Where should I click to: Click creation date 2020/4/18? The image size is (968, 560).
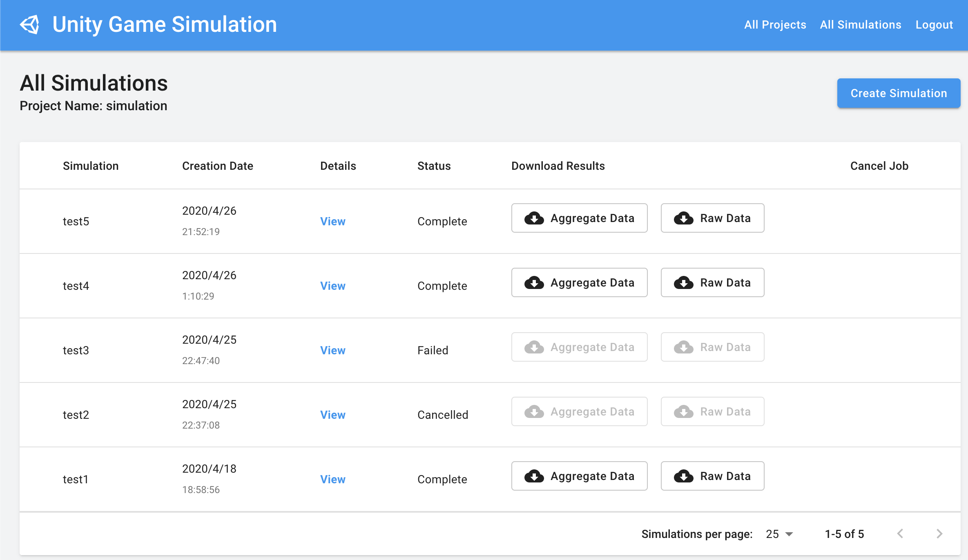tap(209, 469)
